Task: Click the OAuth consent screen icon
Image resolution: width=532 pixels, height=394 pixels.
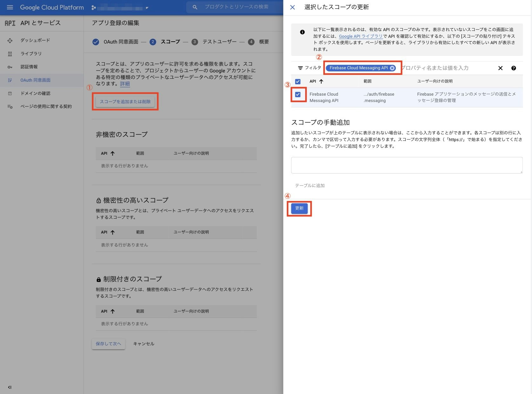Action: [10, 80]
